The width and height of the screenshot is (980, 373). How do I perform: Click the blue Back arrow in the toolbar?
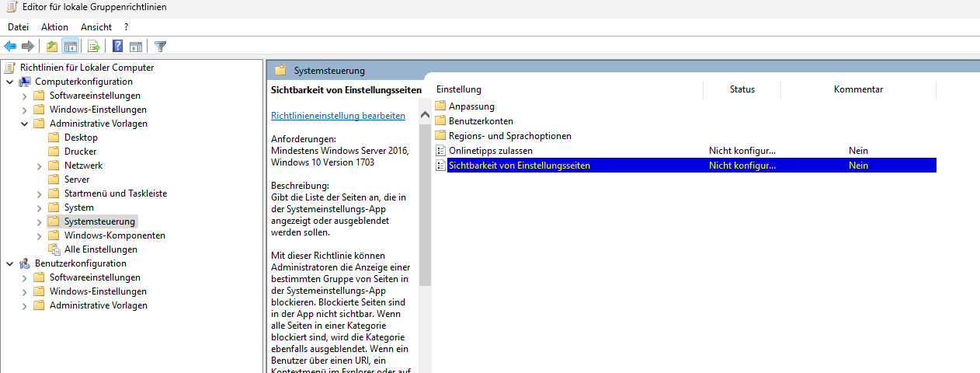(11, 47)
